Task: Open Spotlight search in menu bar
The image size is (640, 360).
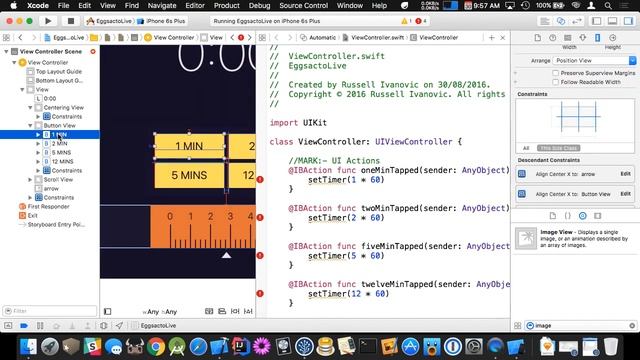Action: [x=608, y=5]
